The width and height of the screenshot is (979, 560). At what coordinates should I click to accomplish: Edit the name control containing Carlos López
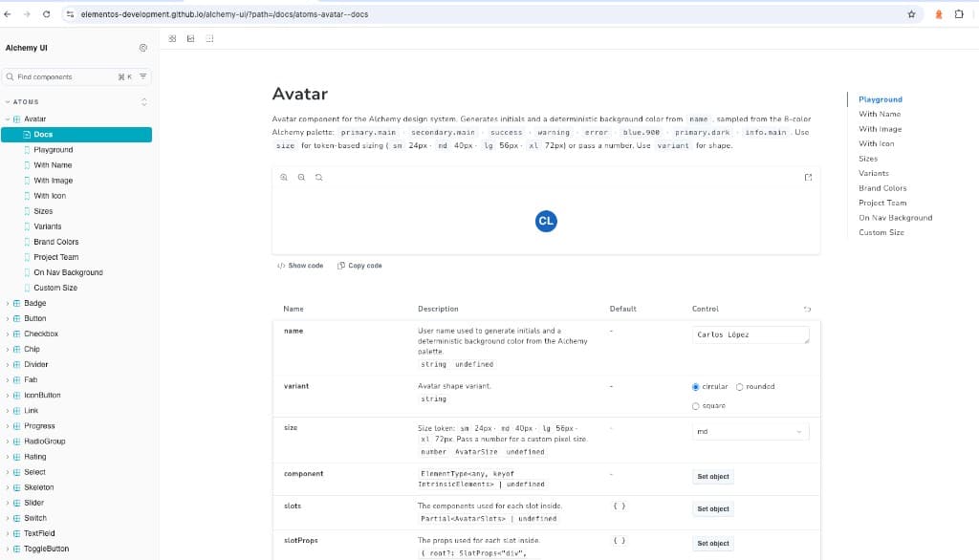[x=751, y=334]
